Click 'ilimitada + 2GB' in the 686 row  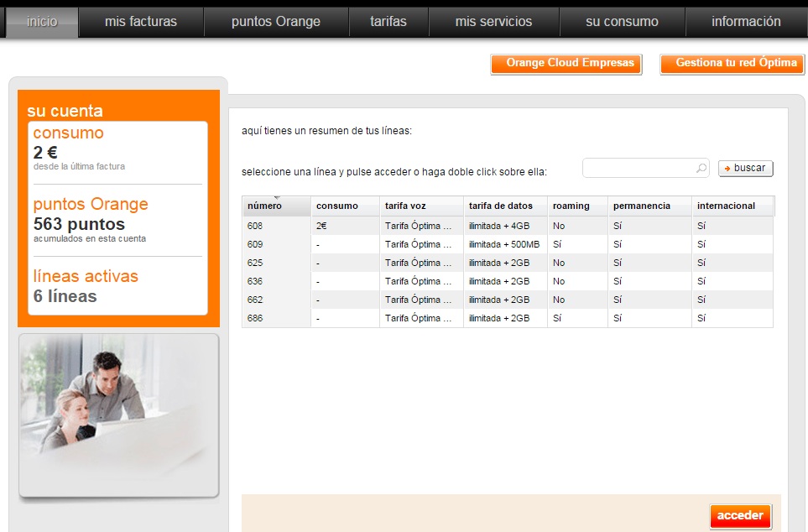(x=499, y=319)
